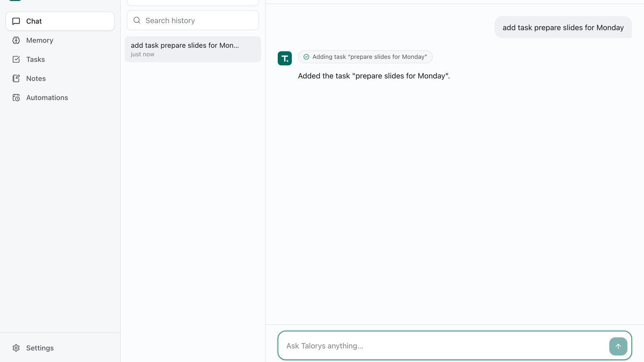Open the Chat section in the sidebar
644x362 pixels.
click(60, 21)
